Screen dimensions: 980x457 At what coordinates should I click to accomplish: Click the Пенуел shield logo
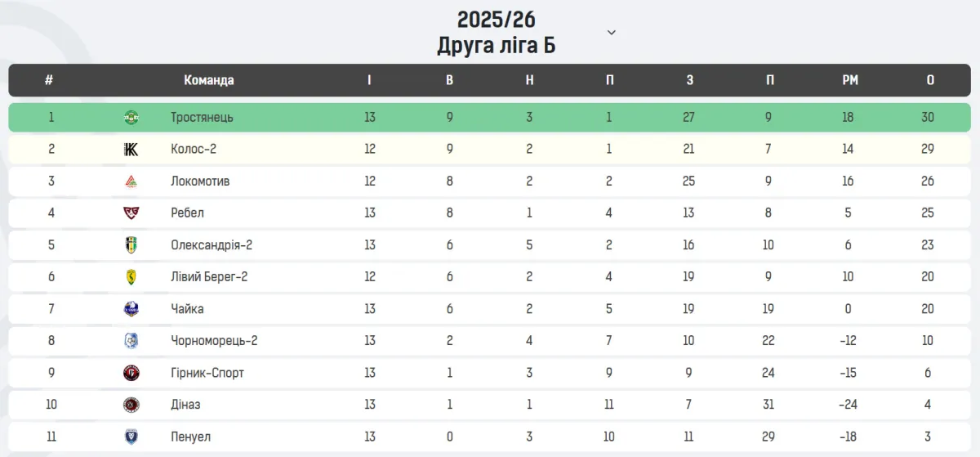click(131, 437)
